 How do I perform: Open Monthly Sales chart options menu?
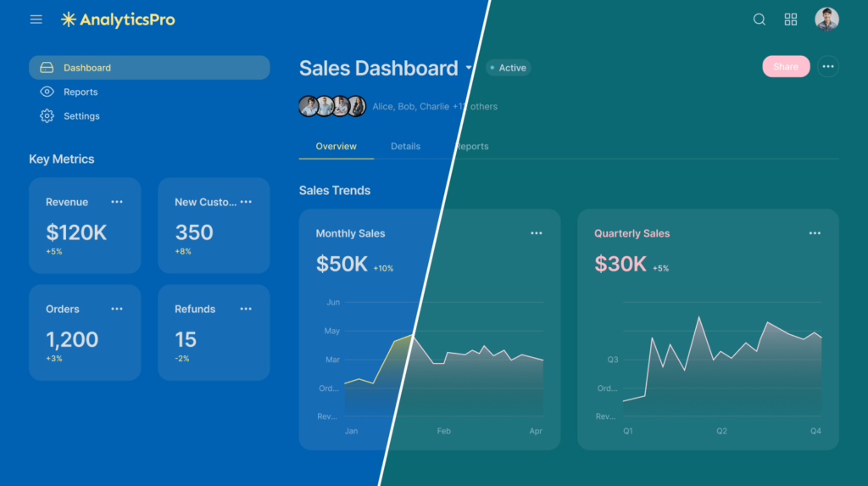[x=537, y=233]
